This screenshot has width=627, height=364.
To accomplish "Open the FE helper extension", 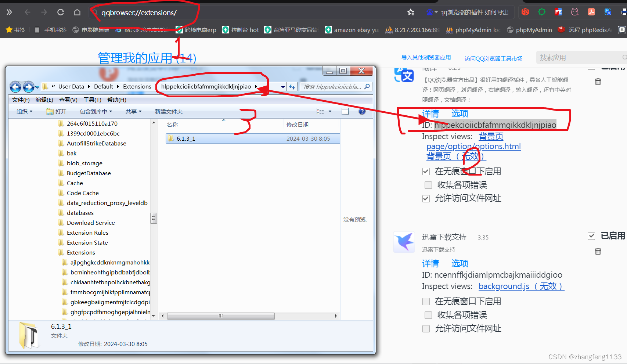I will (x=558, y=12).
